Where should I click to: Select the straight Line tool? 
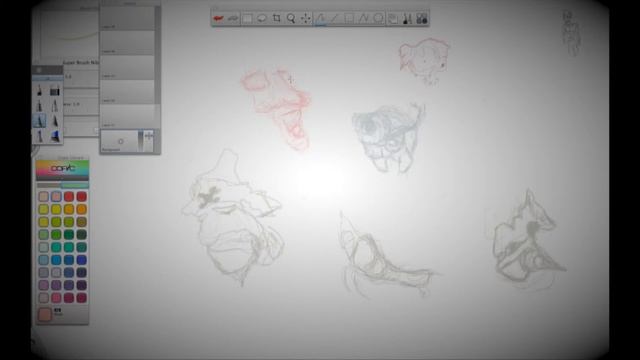point(335,18)
